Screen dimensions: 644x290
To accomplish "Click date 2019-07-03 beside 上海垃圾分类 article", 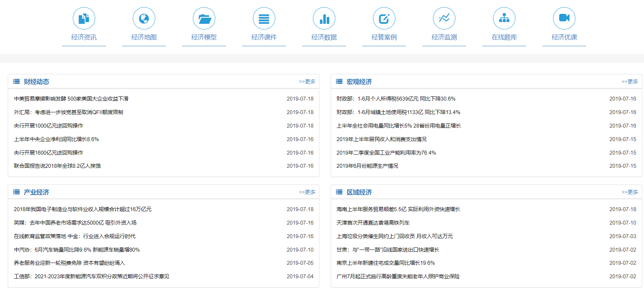I will (623, 236).
